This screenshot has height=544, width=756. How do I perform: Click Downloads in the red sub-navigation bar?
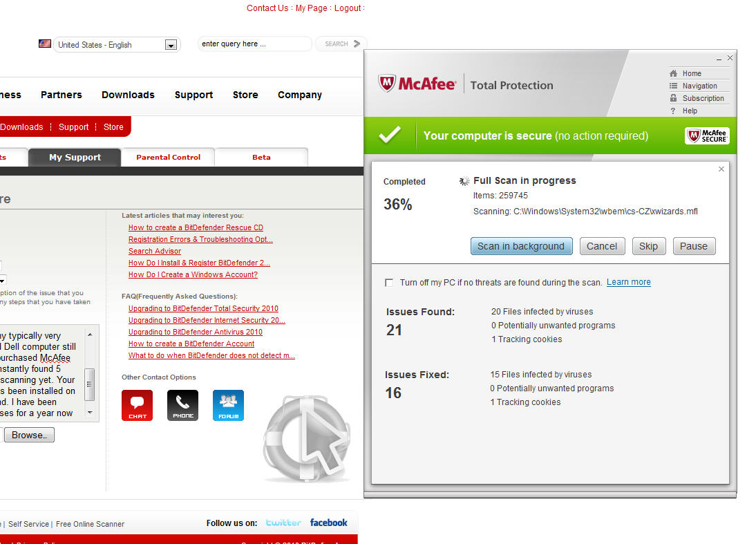(x=21, y=126)
